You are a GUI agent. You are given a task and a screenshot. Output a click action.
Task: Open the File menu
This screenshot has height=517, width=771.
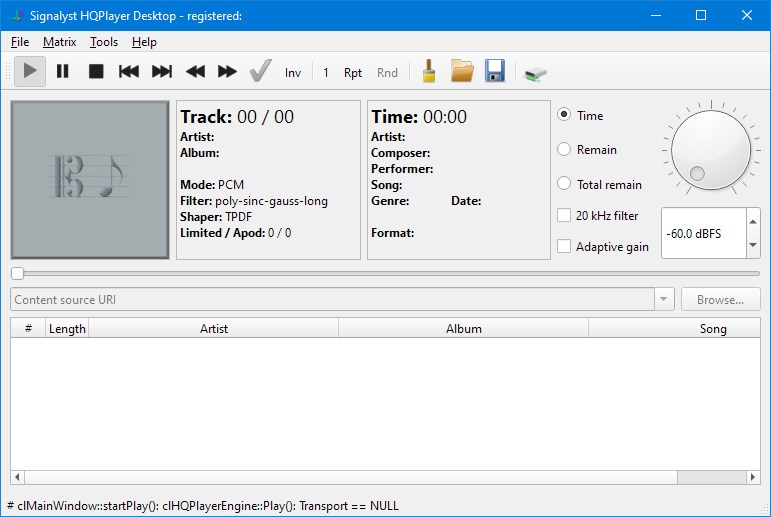[x=20, y=42]
